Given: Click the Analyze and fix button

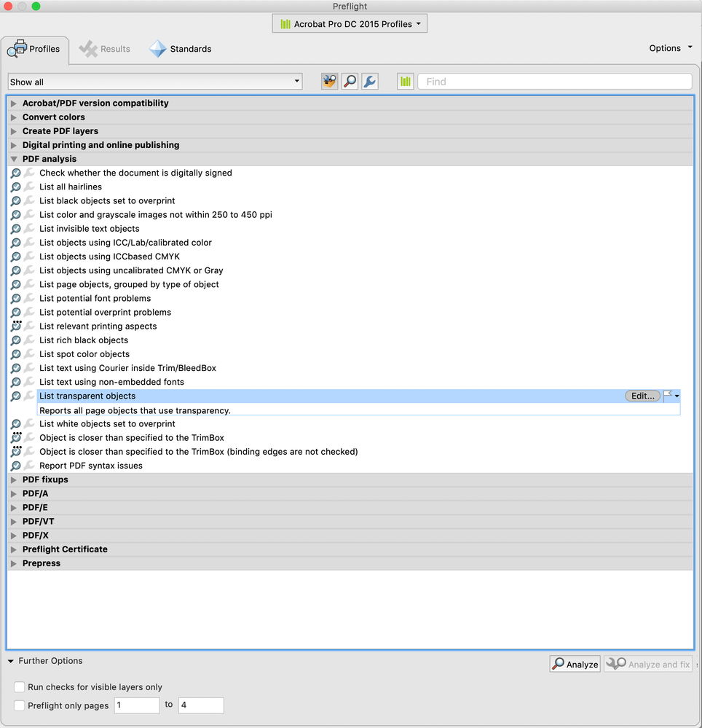Looking at the screenshot, I should [x=648, y=664].
